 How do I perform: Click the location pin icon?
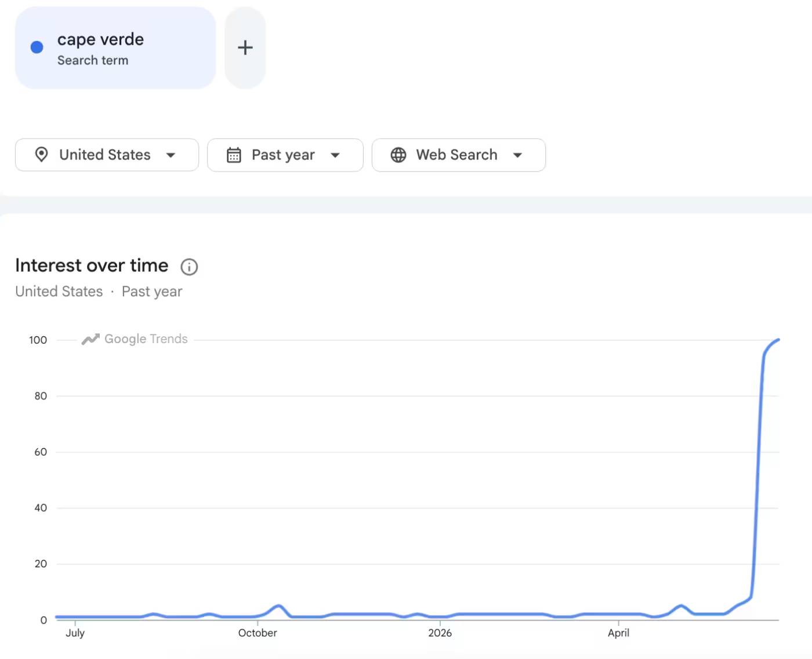click(x=41, y=155)
